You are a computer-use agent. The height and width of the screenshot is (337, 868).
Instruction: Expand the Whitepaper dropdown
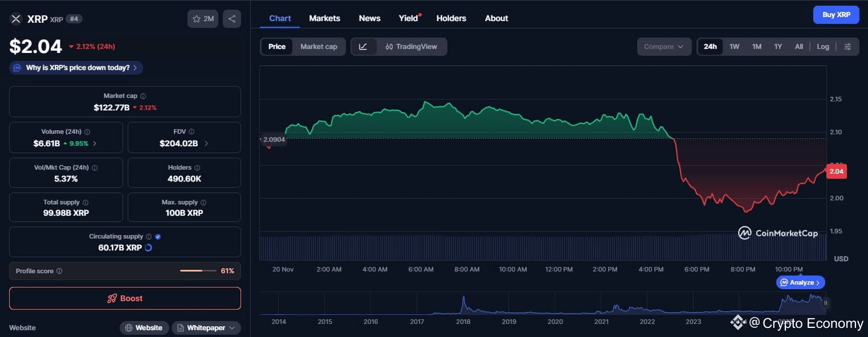click(206, 328)
